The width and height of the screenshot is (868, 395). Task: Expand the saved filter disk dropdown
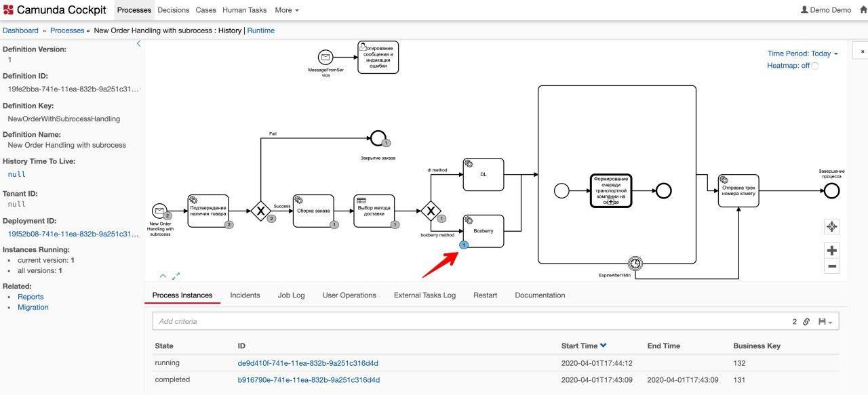(x=825, y=322)
